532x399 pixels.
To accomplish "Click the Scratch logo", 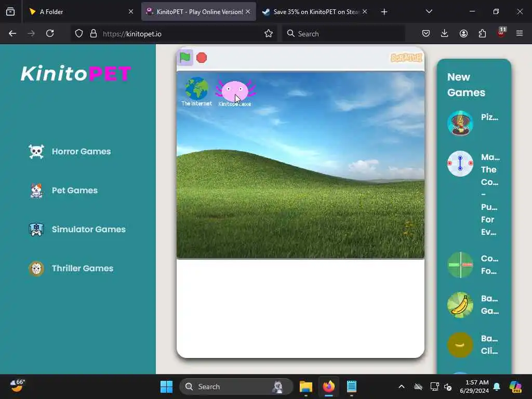I will tap(406, 58).
